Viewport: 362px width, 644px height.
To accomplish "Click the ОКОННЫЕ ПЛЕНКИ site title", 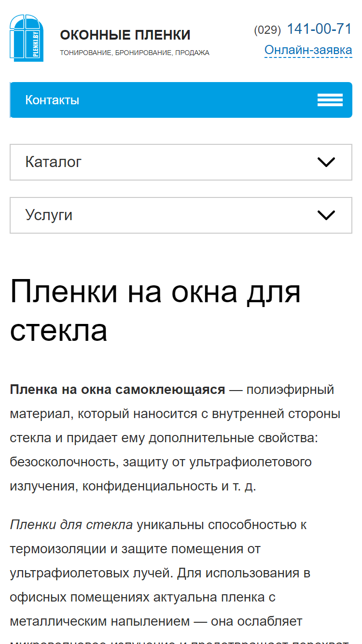I will coord(125,35).
